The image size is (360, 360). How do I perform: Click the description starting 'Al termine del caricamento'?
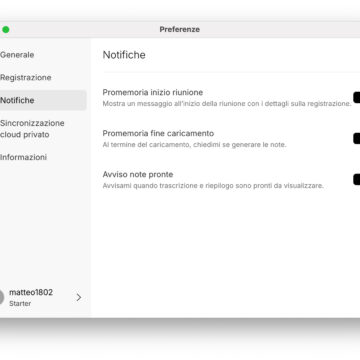(x=194, y=145)
